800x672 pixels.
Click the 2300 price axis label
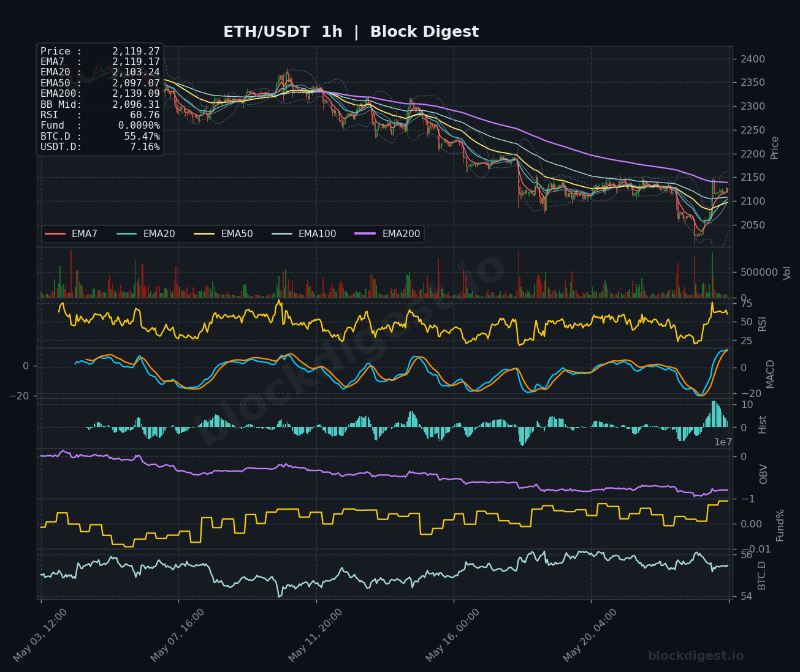point(752,107)
